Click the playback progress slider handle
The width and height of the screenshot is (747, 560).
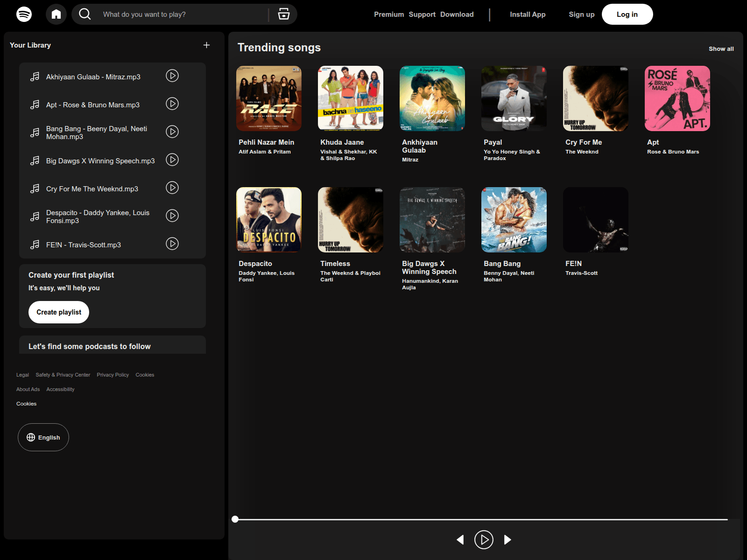pyautogui.click(x=235, y=519)
